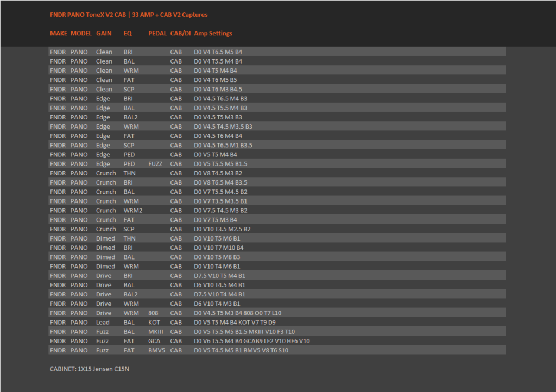
Task: Click settings 'D0 V5 T5.5 M5 B1.5' in Edge row
Action: [220, 164]
